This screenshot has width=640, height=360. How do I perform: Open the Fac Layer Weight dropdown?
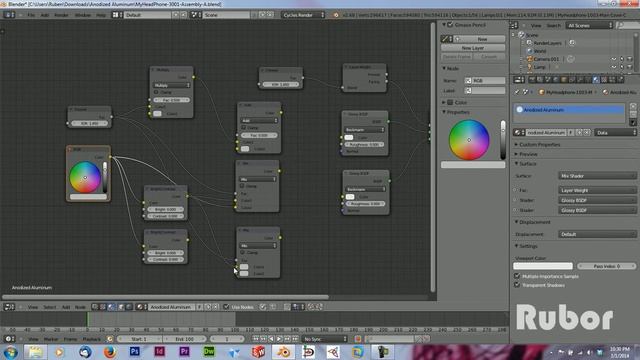(x=597, y=190)
